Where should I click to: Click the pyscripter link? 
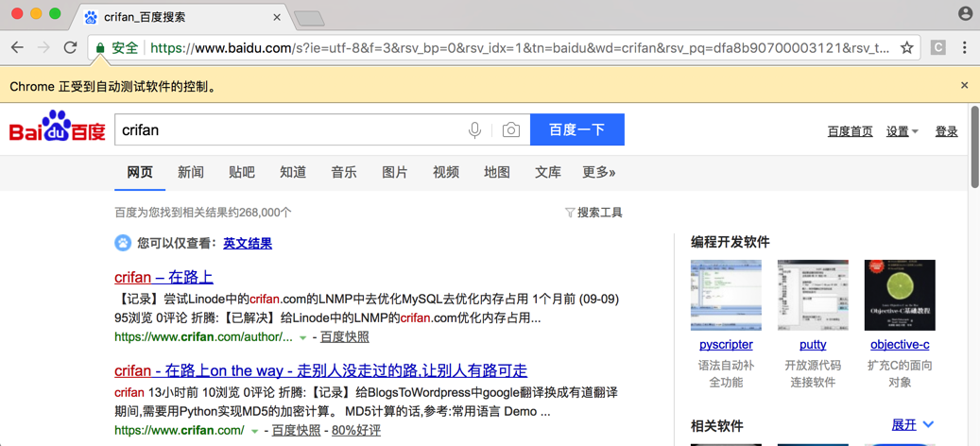pyautogui.click(x=726, y=345)
